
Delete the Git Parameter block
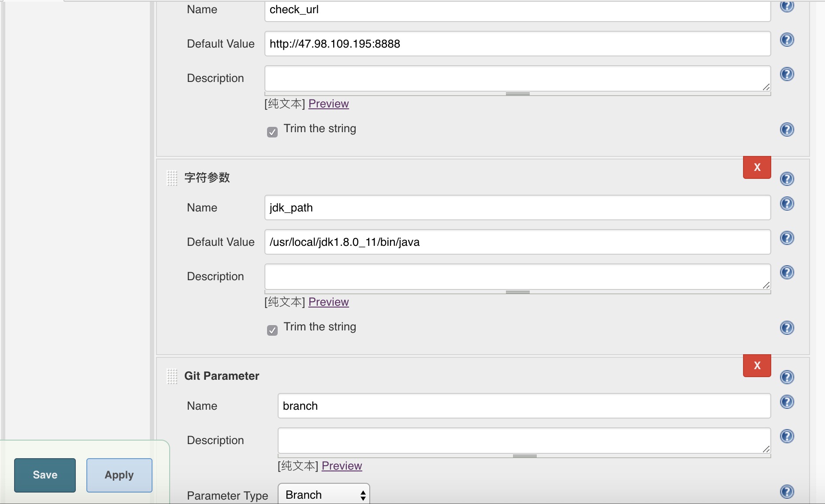pyautogui.click(x=757, y=366)
